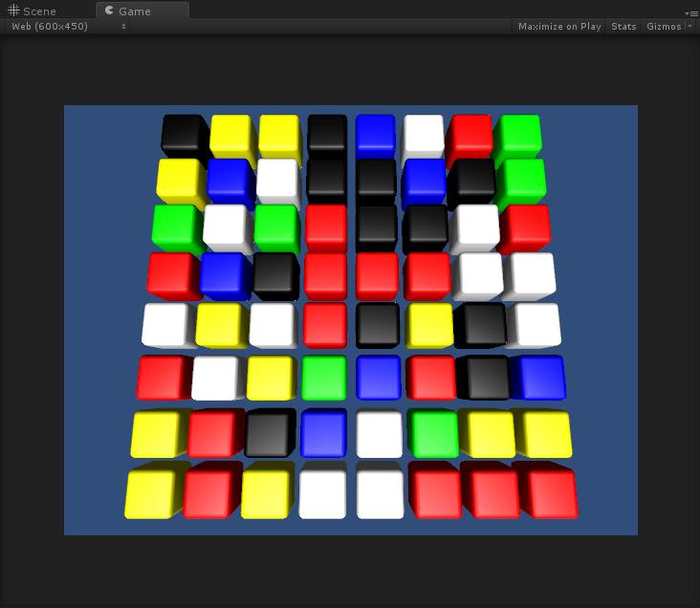Click the grid icon on the Scene tab
This screenshot has height=608, width=700.
(14, 11)
